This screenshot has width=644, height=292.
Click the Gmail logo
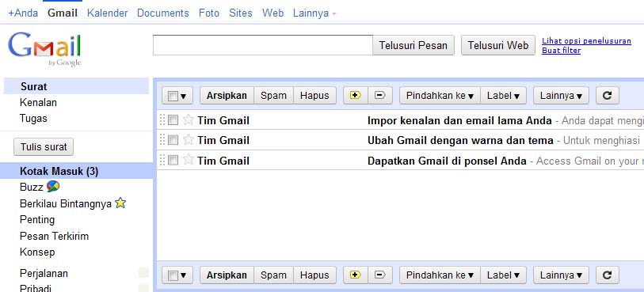[44, 49]
